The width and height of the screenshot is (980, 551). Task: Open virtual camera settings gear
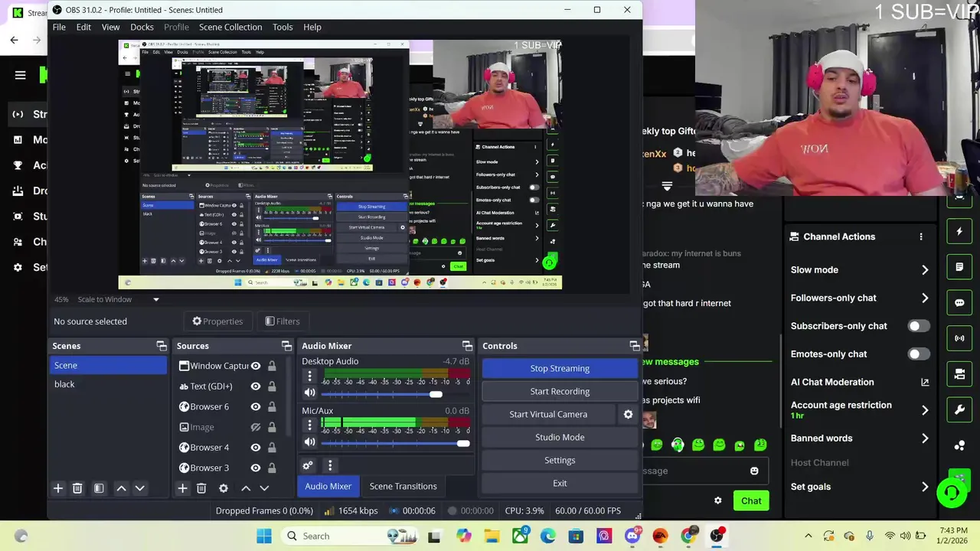click(628, 414)
